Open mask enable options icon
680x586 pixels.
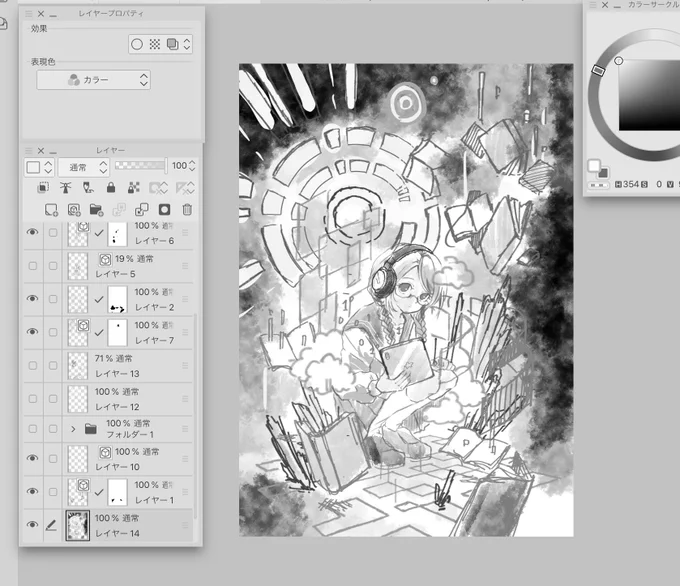point(158,188)
